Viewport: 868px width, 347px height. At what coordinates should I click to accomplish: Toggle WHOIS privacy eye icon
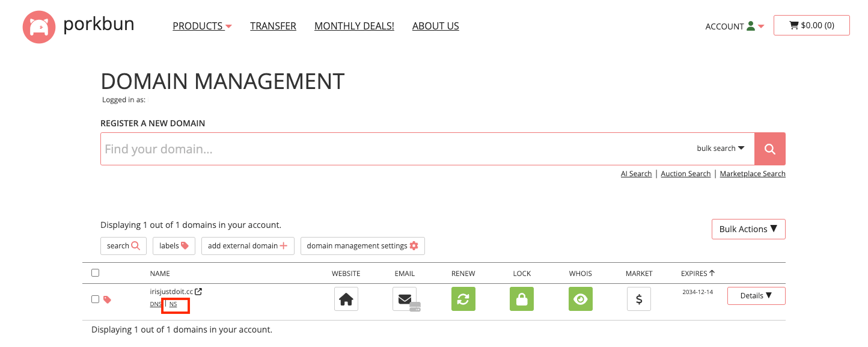580,299
